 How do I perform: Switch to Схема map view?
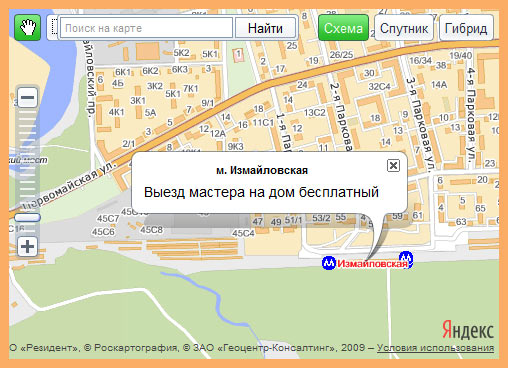[343, 28]
